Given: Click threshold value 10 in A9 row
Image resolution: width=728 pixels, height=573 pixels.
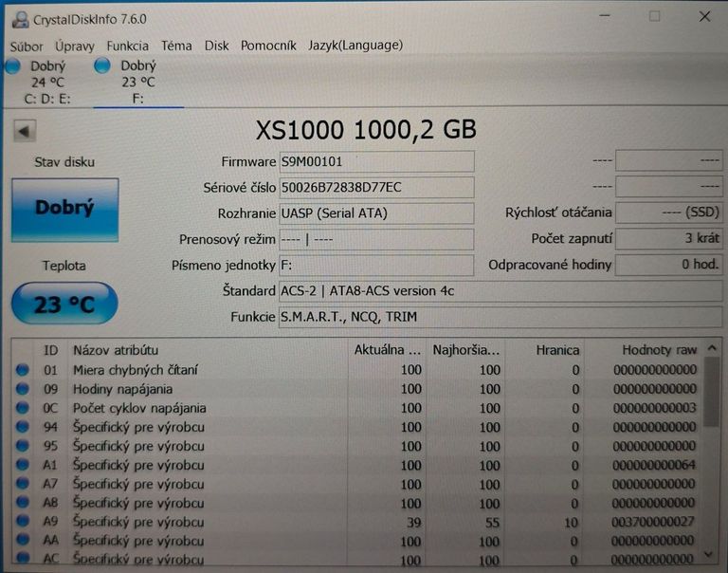Looking at the screenshot, I should (x=571, y=523).
